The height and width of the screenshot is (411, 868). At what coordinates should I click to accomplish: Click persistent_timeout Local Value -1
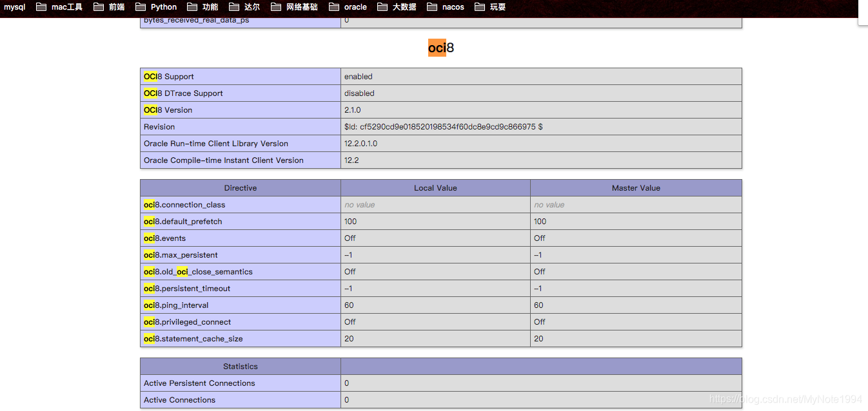click(x=349, y=289)
